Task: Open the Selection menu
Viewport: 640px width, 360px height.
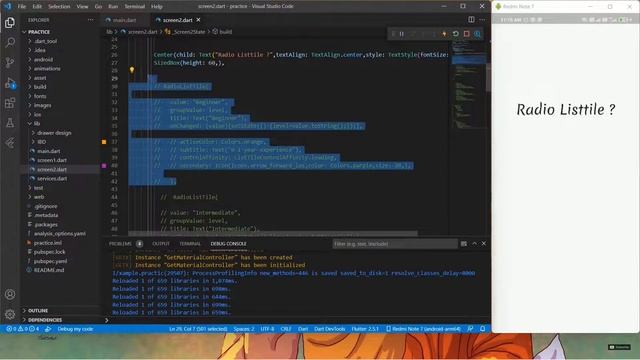Action: pyautogui.click(x=59, y=7)
